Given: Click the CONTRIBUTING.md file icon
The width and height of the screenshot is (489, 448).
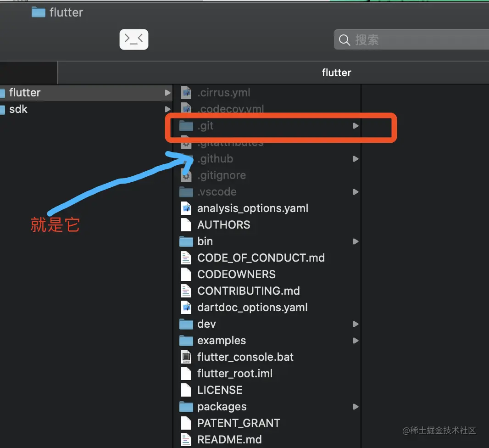Looking at the screenshot, I should coord(186,291).
